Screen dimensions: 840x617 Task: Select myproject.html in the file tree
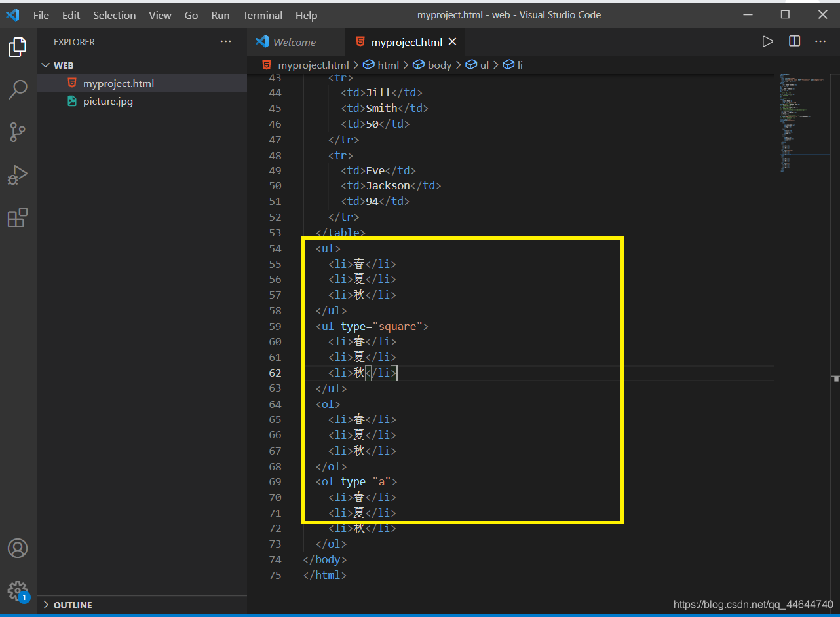(x=142, y=83)
